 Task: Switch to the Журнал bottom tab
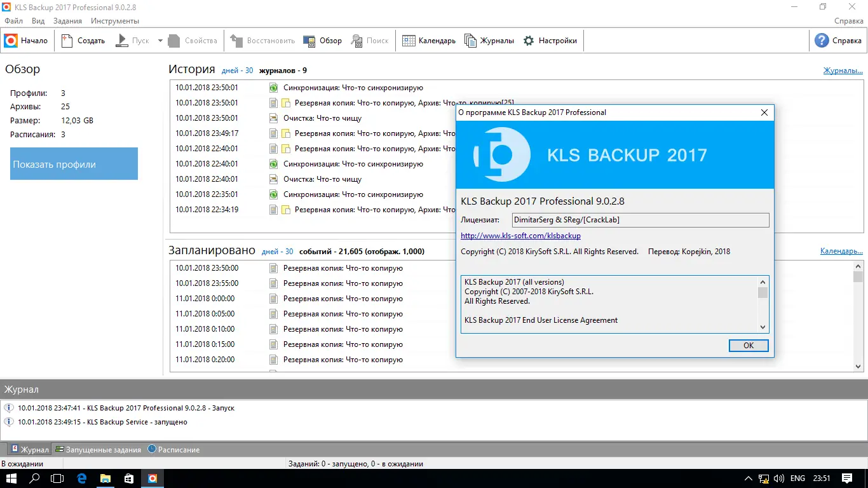pos(29,449)
